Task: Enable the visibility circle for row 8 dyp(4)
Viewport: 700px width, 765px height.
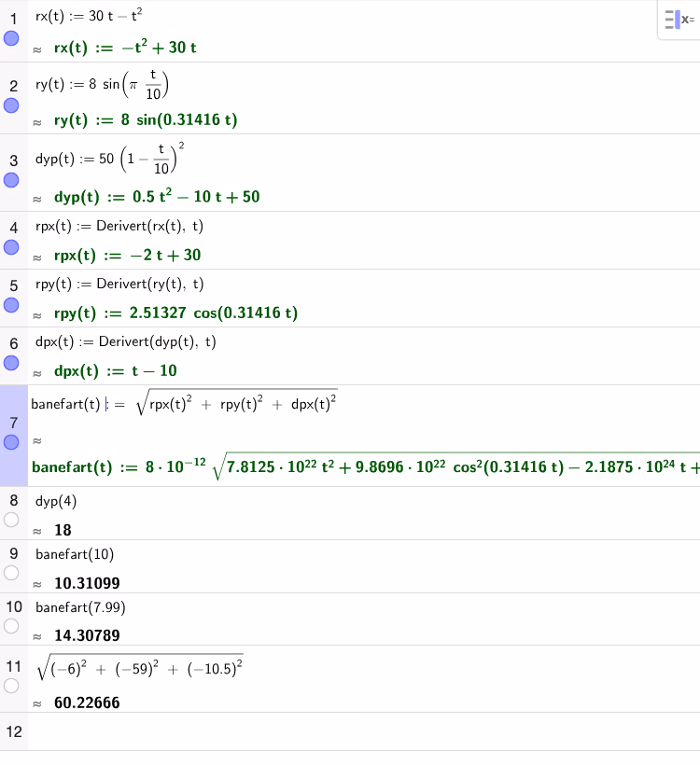Action: pyautogui.click(x=11, y=520)
